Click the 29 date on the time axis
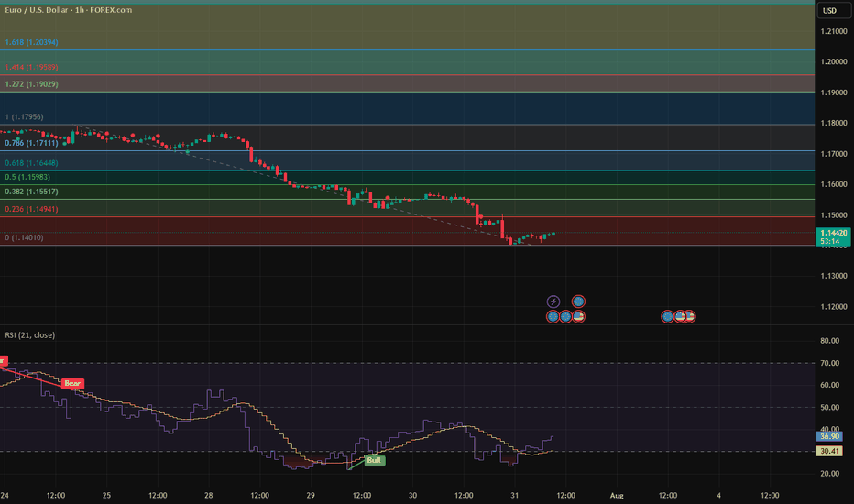854x504 pixels. (x=311, y=495)
